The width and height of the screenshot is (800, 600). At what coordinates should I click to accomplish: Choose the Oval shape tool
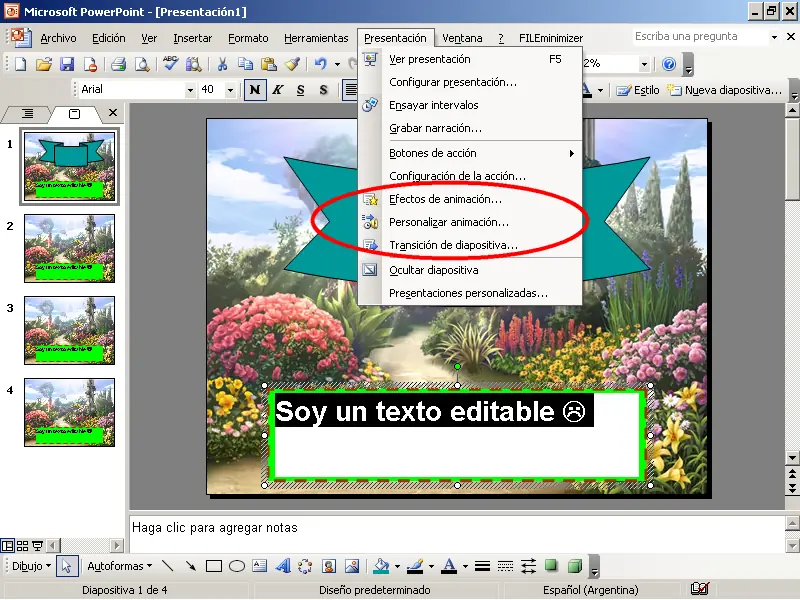pos(237,566)
